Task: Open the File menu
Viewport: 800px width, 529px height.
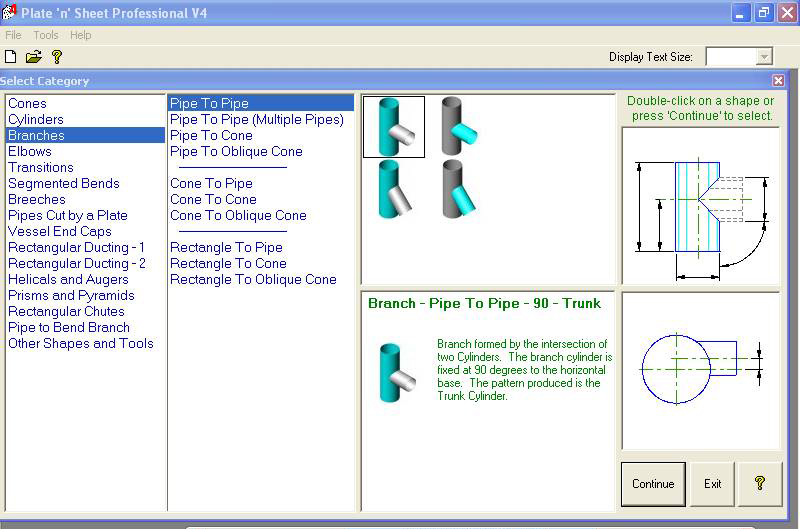Action: point(13,35)
